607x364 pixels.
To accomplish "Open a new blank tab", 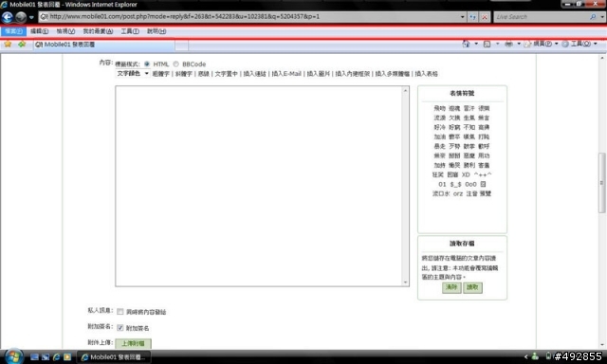I will 181,45.
